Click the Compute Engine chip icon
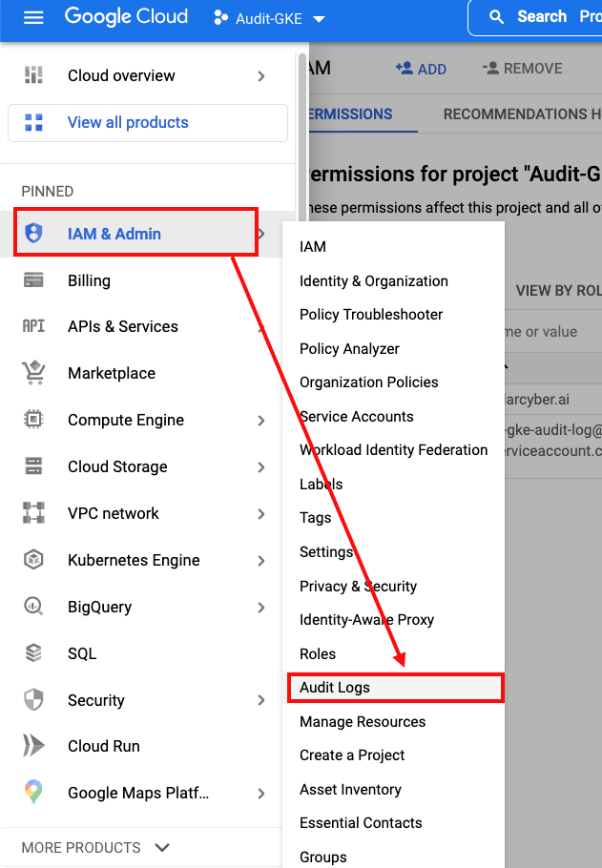Image resolution: width=602 pixels, height=868 pixels. [33, 420]
